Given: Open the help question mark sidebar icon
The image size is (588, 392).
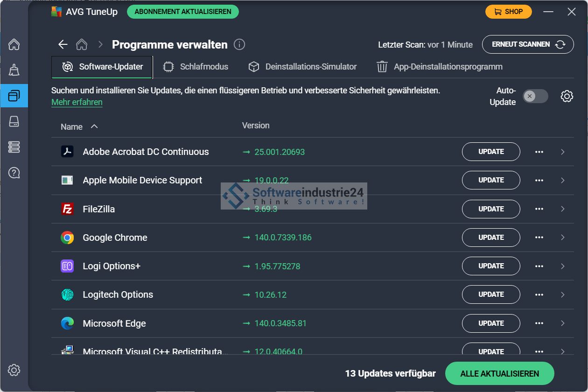Looking at the screenshot, I should point(14,173).
